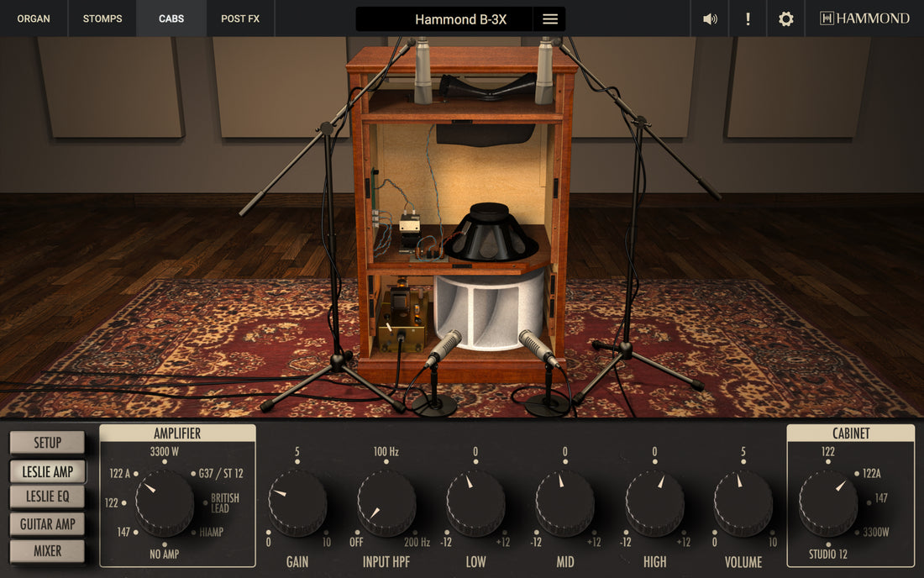Click the MID EQ knob
The width and height of the screenshot is (924, 578).
(x=564, y=502)
